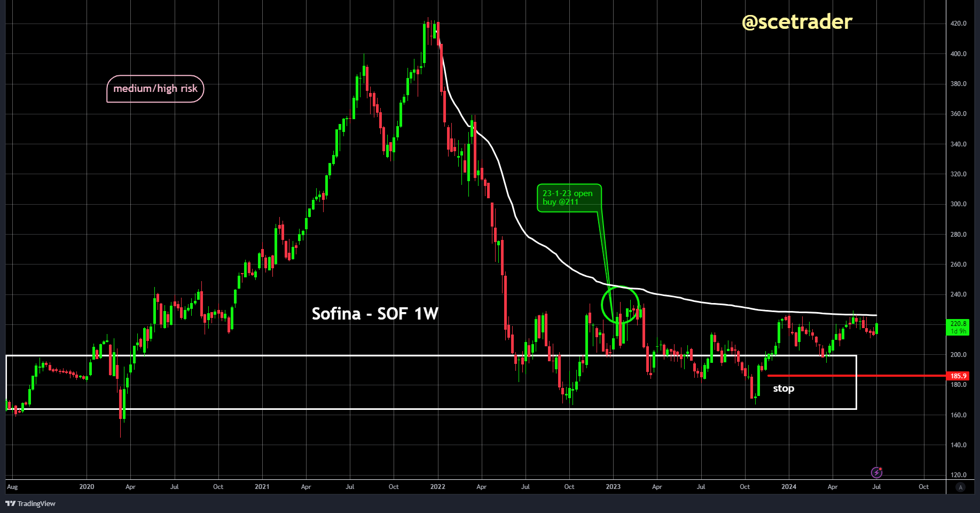The width and height of the screenshot is (980, 513).
Task: Click the 2021 label on time axis
Action: [x=262, y=487]
